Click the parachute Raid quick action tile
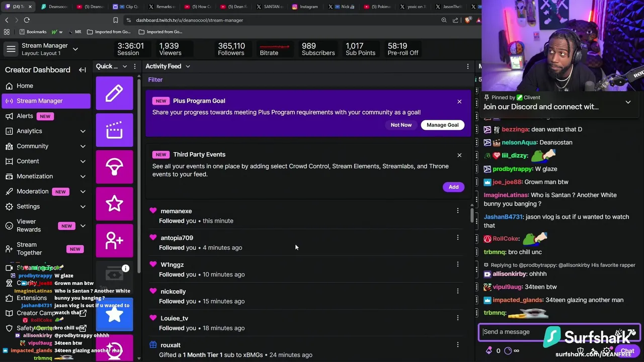This screenshot has height=362, width=644. tap(115, 167)
